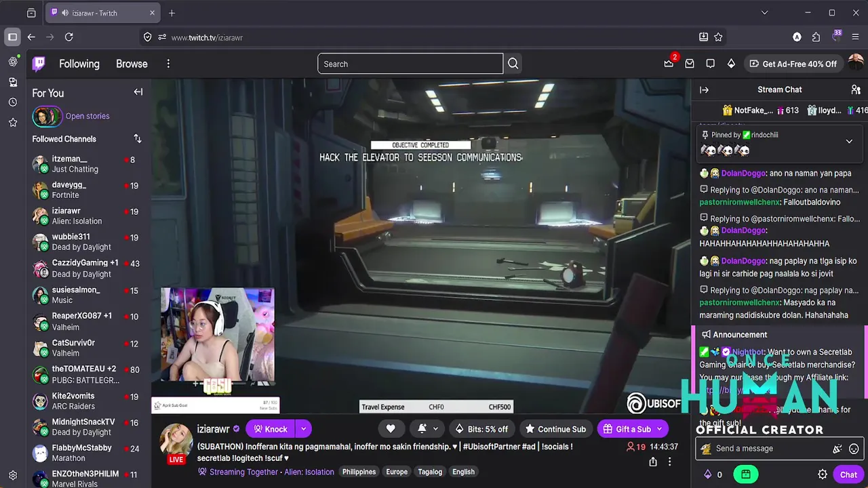Bookmark this page with star icon
The image size is (868, 488).
(x=718, y=37)
